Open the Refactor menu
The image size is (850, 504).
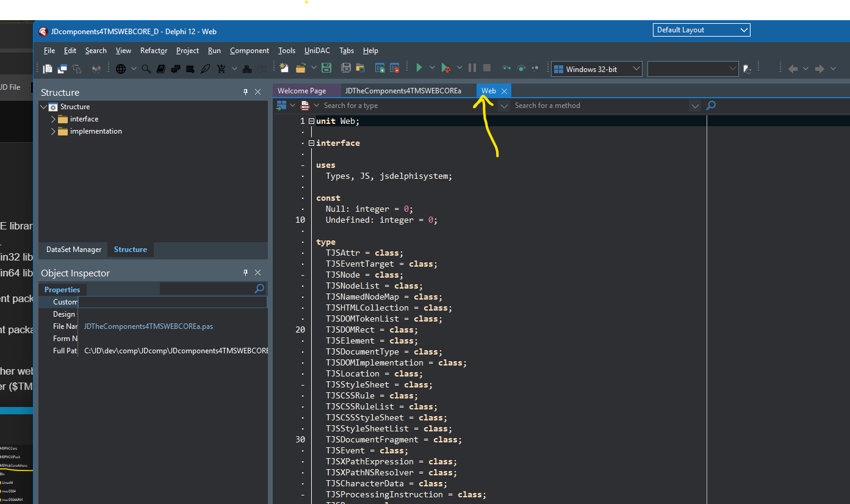154,51
